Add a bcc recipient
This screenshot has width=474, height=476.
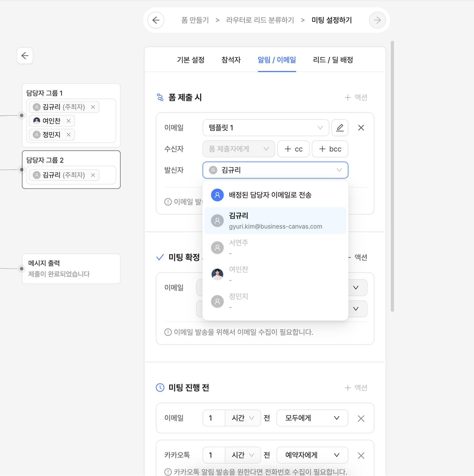coord(330,149)
